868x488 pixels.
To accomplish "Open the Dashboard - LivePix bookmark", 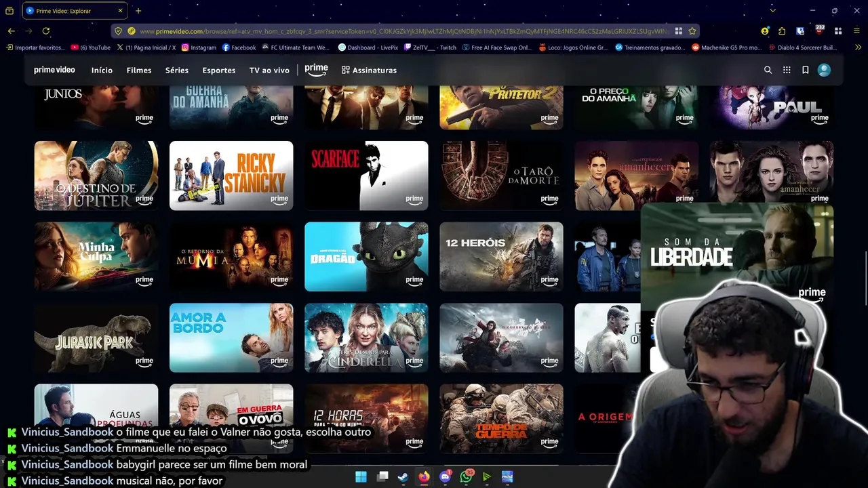I will coord(368,47).
